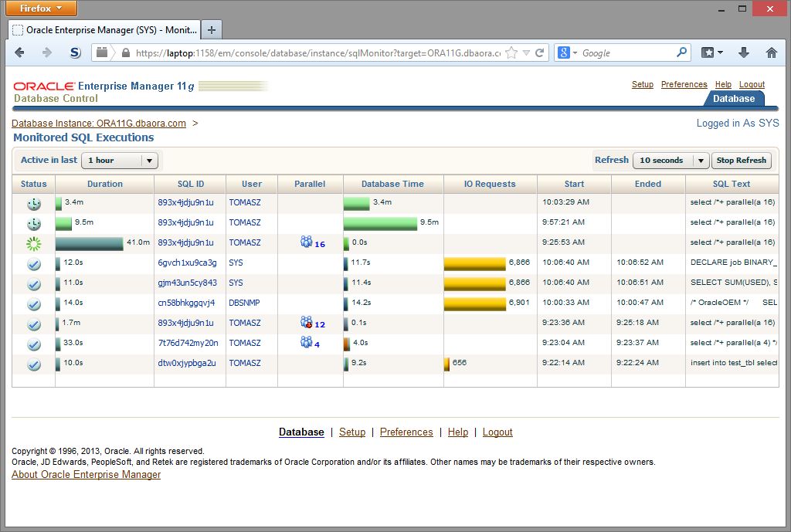Click the search magnifier icon
The image size is (791, 532).
click(x=681, y=52)
